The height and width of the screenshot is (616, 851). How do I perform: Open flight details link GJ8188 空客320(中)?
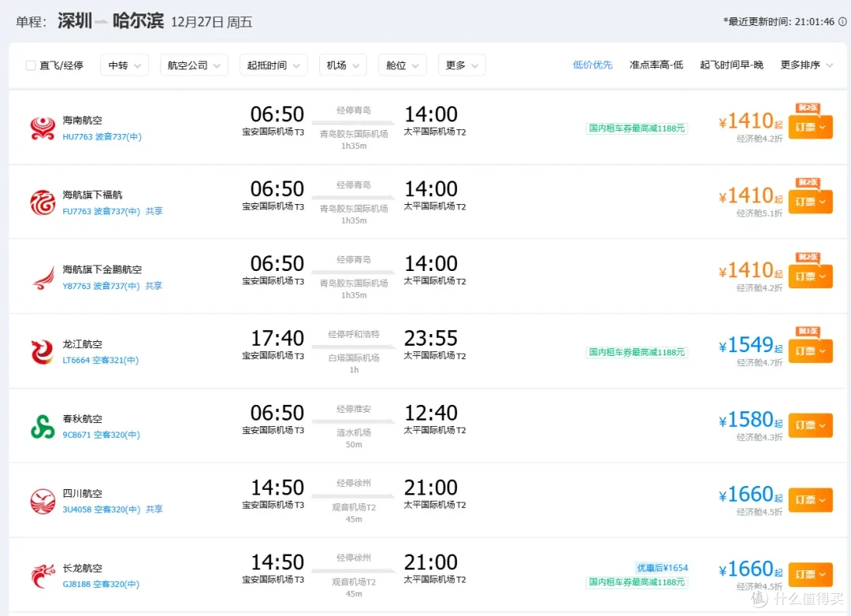tap(101, 584)
